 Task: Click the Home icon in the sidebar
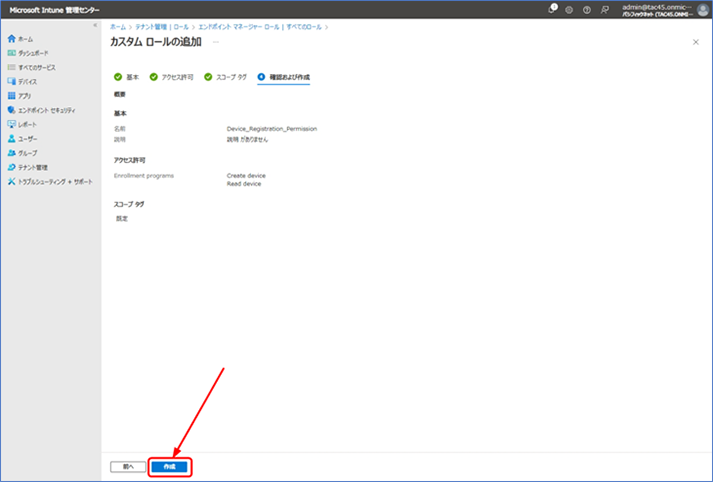click(x=12, y=39)
